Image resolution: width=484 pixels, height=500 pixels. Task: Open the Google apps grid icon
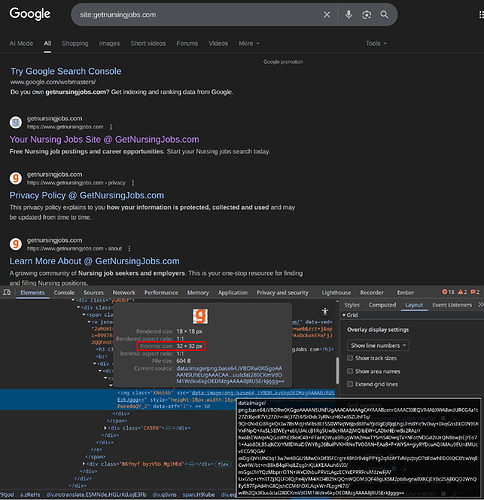[481, 15]
